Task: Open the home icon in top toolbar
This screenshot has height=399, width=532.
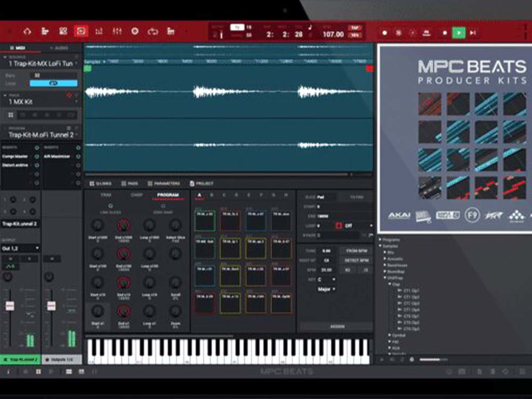Action: [27, 31]
